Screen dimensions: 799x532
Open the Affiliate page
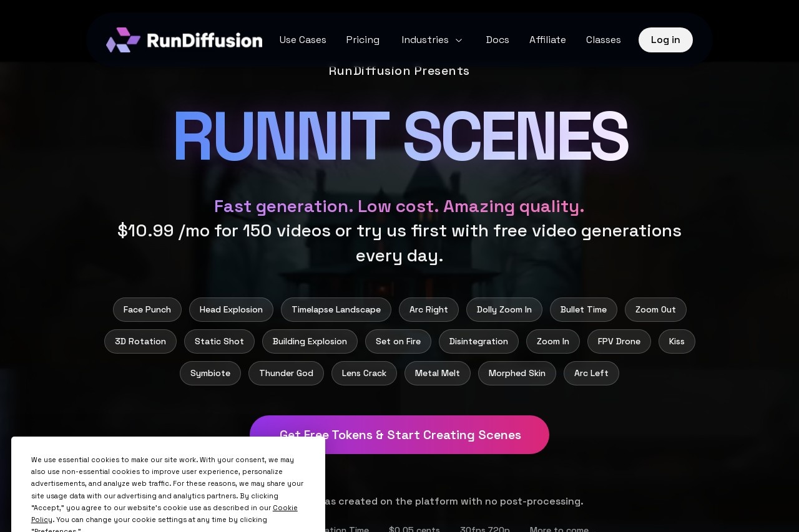(547, 40)
